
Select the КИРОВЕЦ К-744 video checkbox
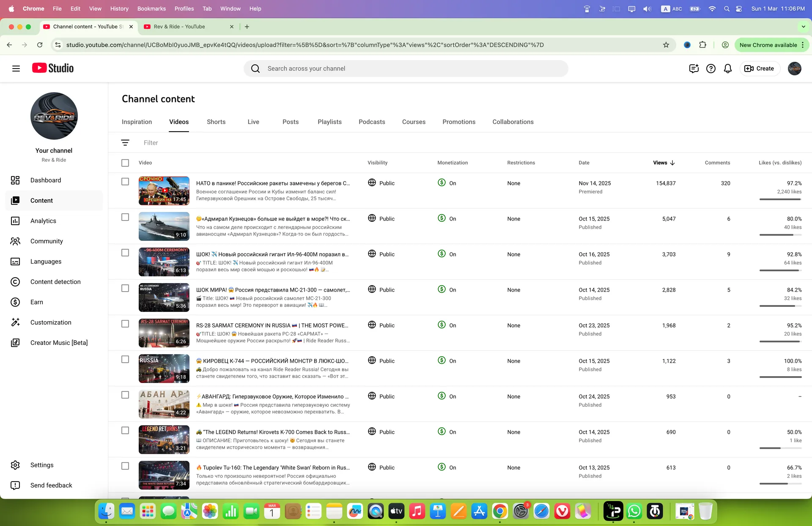point(125,359)
